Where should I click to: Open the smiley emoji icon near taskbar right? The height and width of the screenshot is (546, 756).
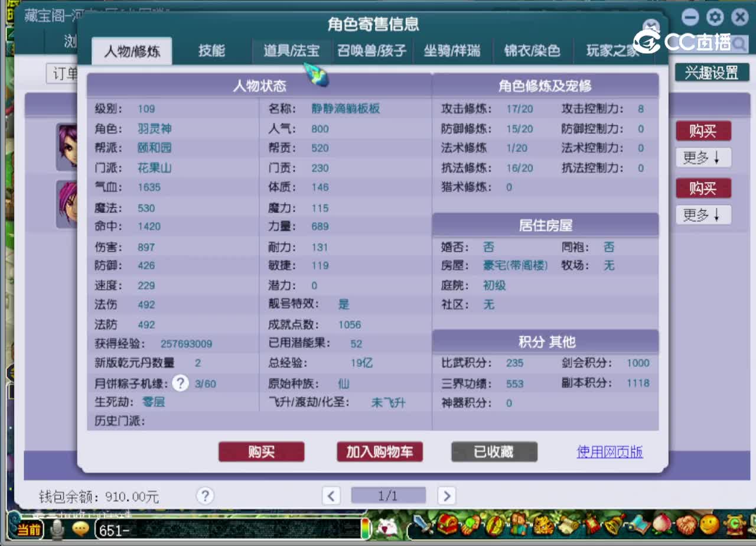(708, 527)
